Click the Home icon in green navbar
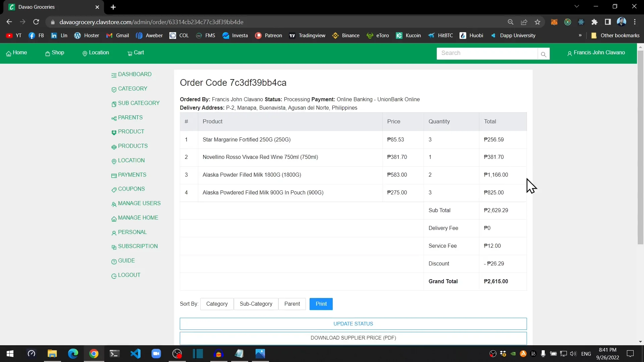 coord(16,53)
